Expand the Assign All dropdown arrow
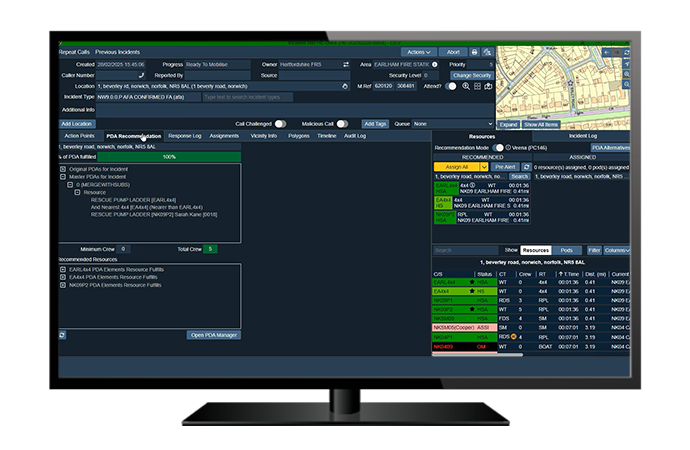690x450 pixels. 484,166
